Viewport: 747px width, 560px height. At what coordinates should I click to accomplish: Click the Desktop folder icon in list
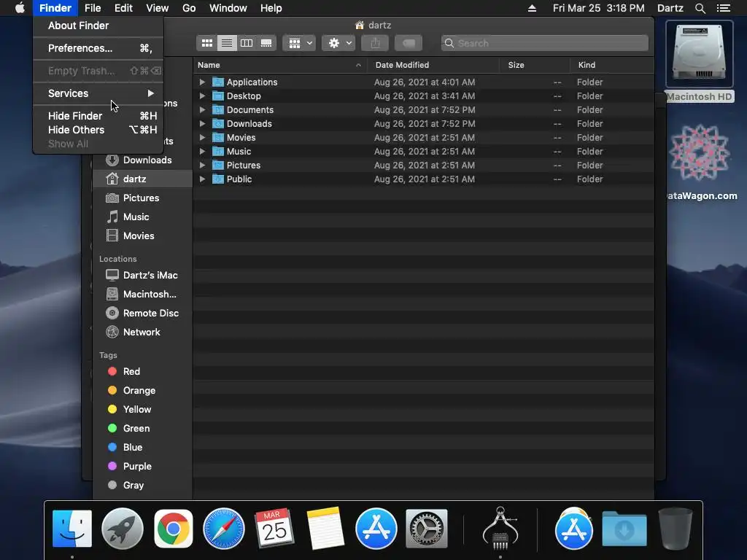click(217, 96)
